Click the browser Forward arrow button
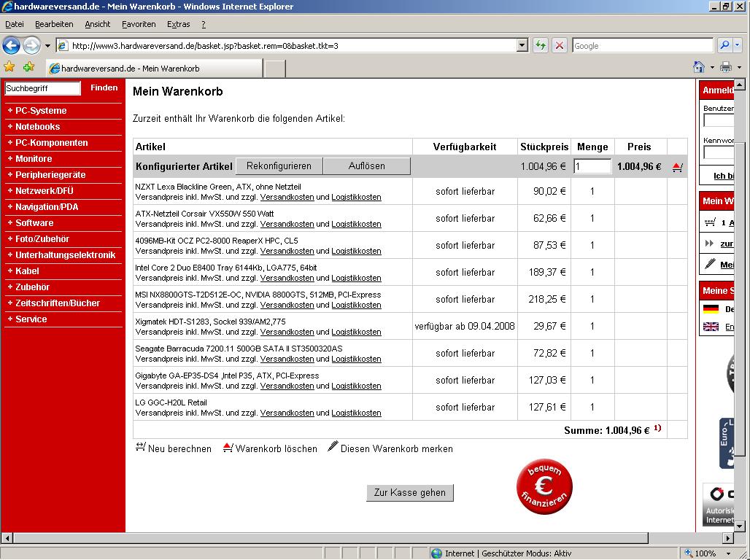 [31, 46]
